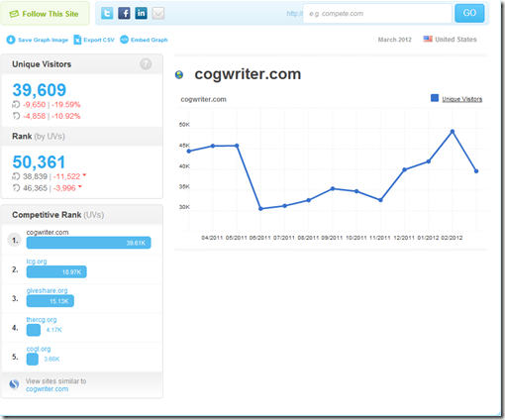
Task: Click the Save Graph Image download icon
Action: (x=11, y=40)
